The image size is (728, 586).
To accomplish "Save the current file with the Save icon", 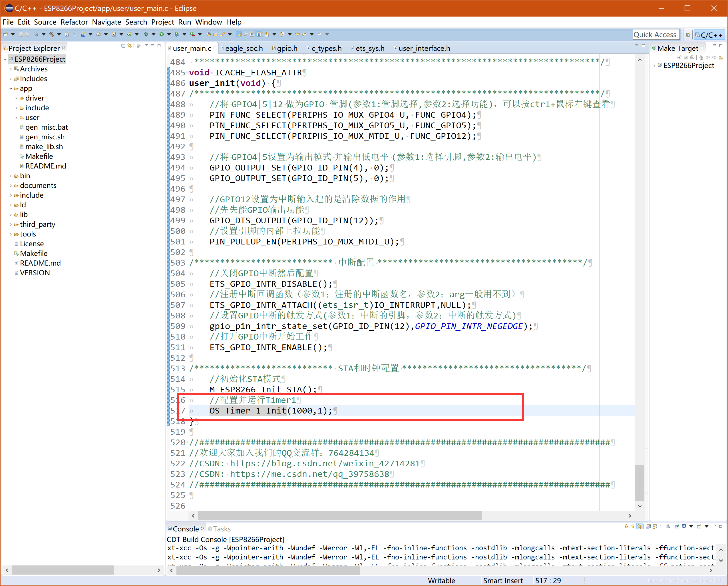I will [x=20, y=35].
